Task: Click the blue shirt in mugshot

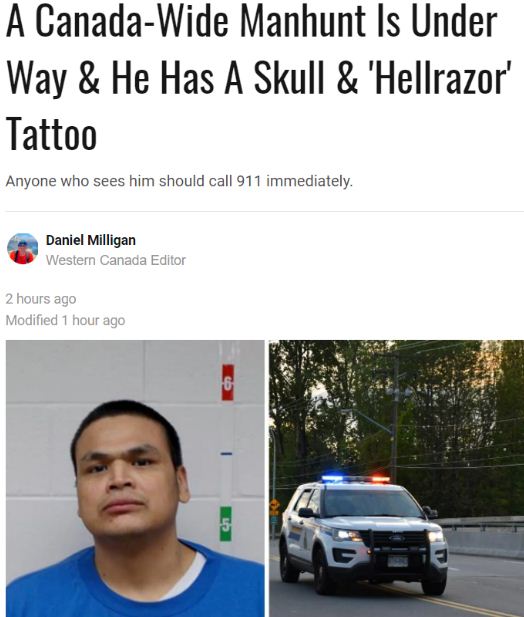Action: pos(135,581)
